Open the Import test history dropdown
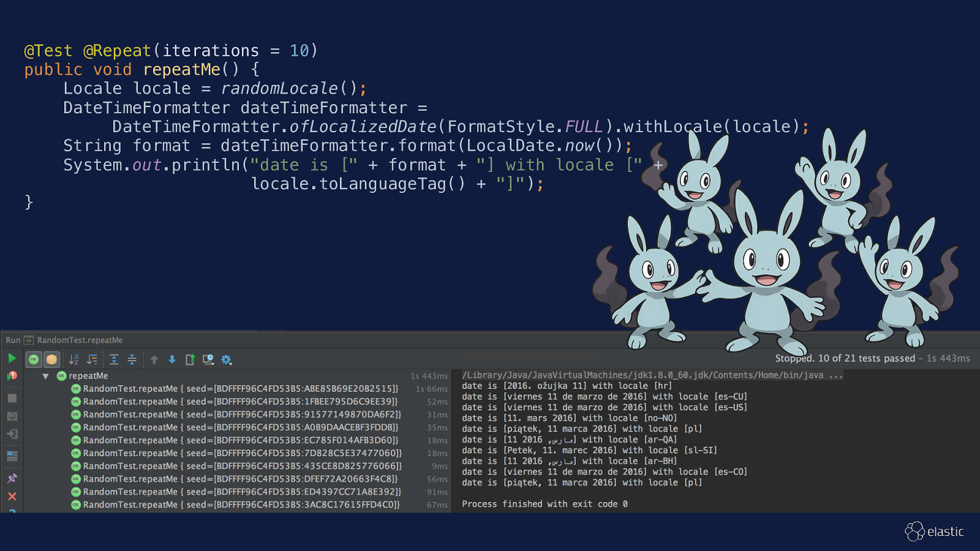 (x=208, y=360)
